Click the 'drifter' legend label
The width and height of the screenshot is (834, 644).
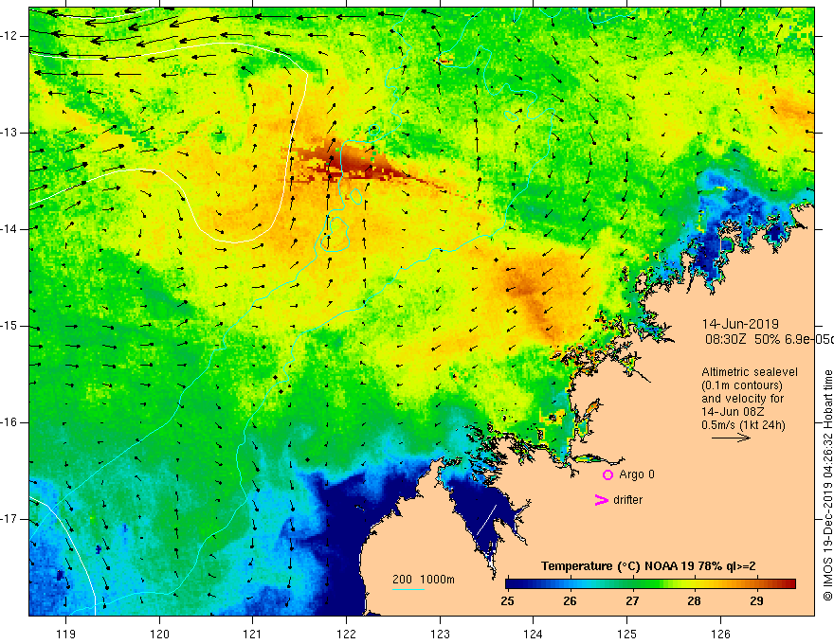pos(627,500)
